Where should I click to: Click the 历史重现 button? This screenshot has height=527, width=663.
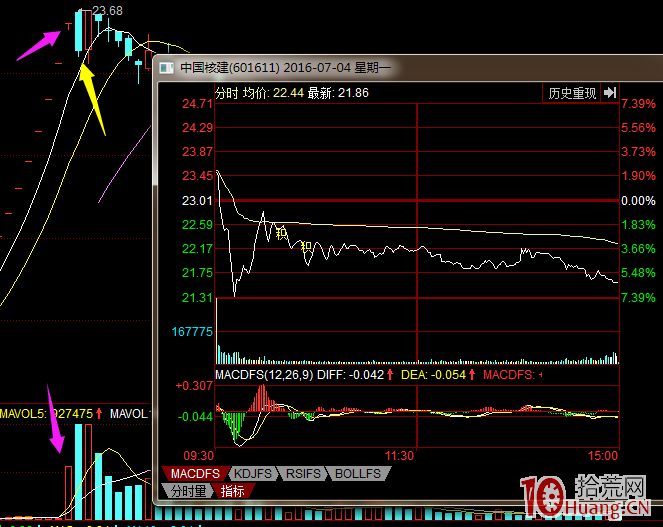point(571,93)
